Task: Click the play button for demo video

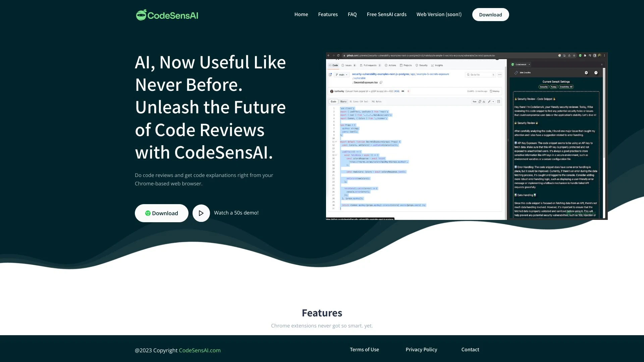Action: point(201,213)
